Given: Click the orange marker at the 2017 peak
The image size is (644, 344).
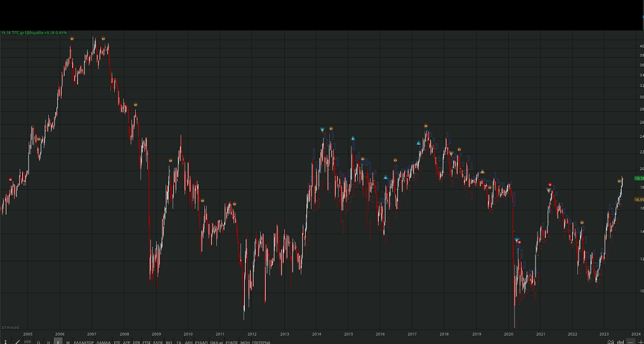Looking at the screenshot, I should (426, 126).
